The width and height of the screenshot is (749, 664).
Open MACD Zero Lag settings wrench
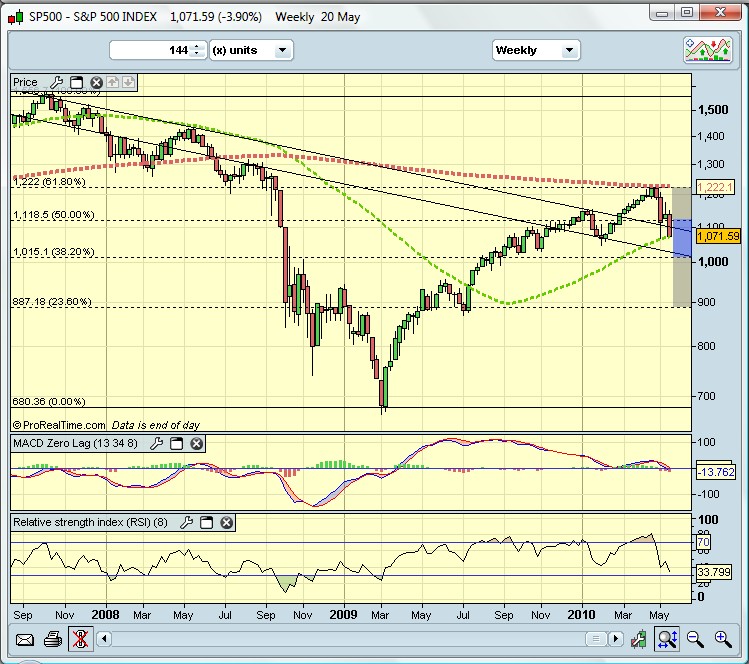pos(156,444)
